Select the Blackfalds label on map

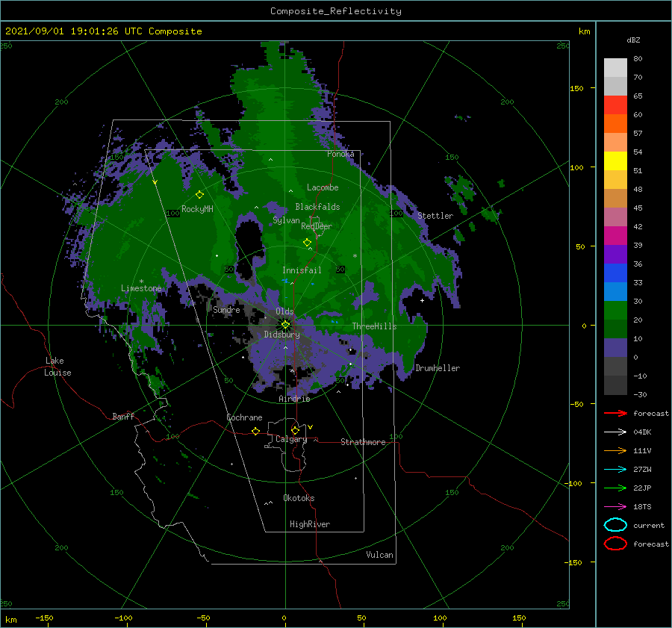[x=317, y=207]
